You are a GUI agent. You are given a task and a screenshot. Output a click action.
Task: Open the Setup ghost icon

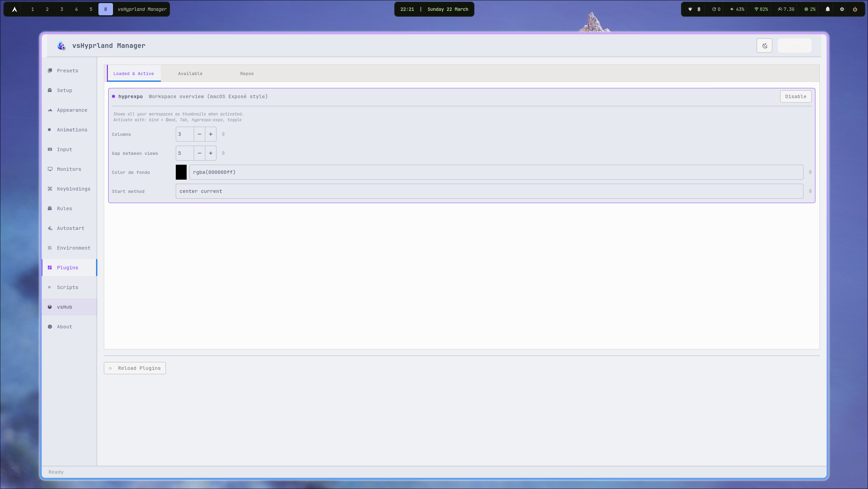tap(50, 90)
